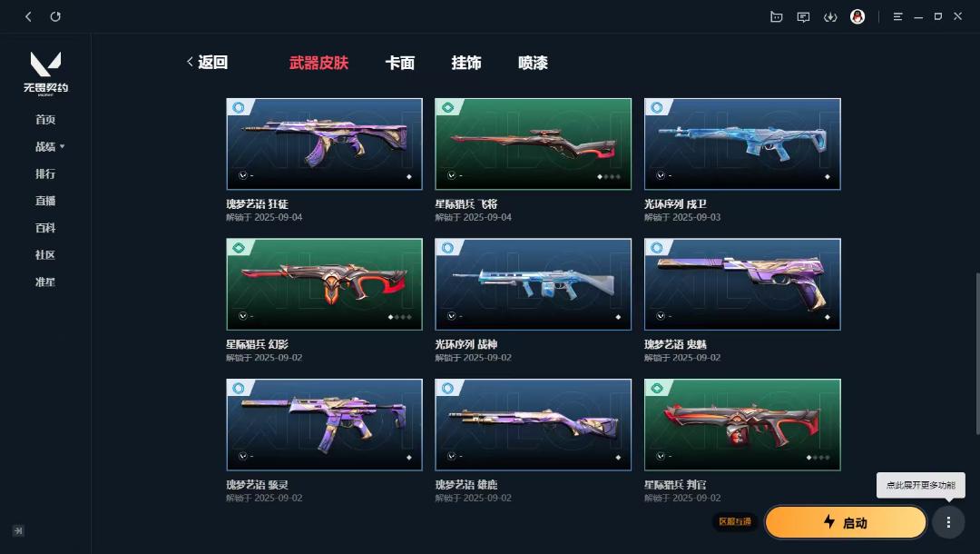
Task: Click the refresh icon in title bar
Action: [55, 17]
